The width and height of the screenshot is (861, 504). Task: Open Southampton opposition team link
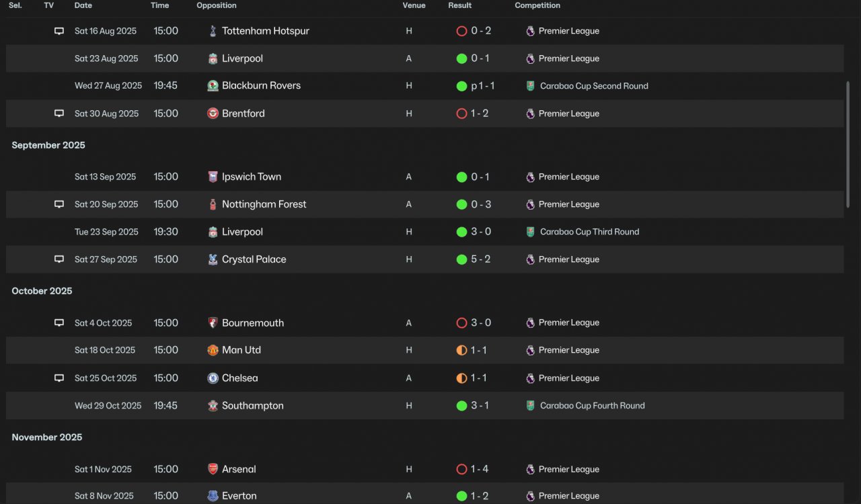(x=253, y=406)
